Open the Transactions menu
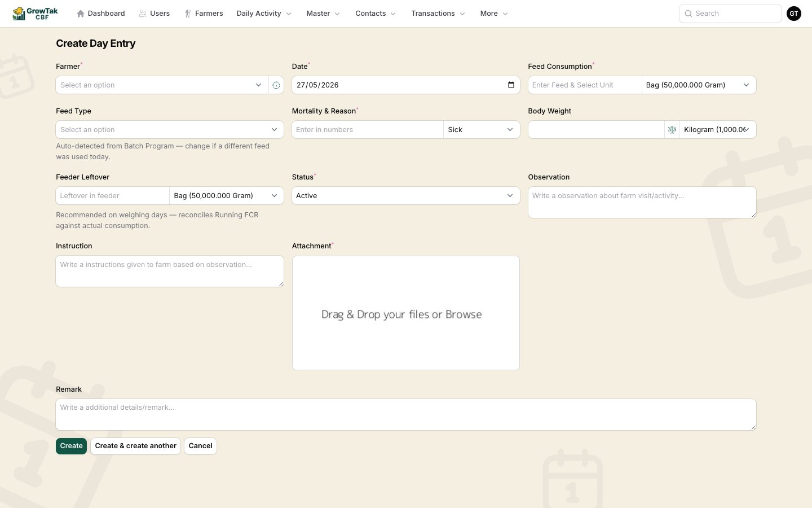Viewport: 812px width, 508px height. click(x=438, y=14)
